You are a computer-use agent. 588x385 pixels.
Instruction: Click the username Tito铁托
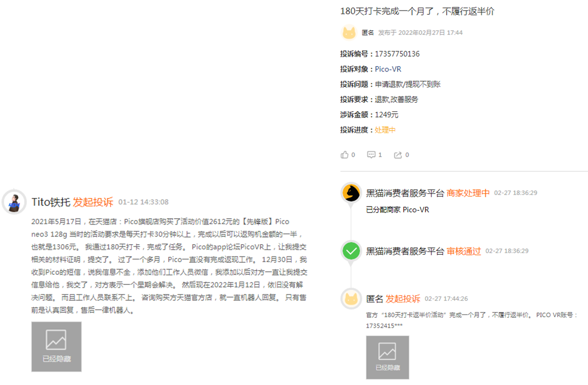(x=51, y=202)
